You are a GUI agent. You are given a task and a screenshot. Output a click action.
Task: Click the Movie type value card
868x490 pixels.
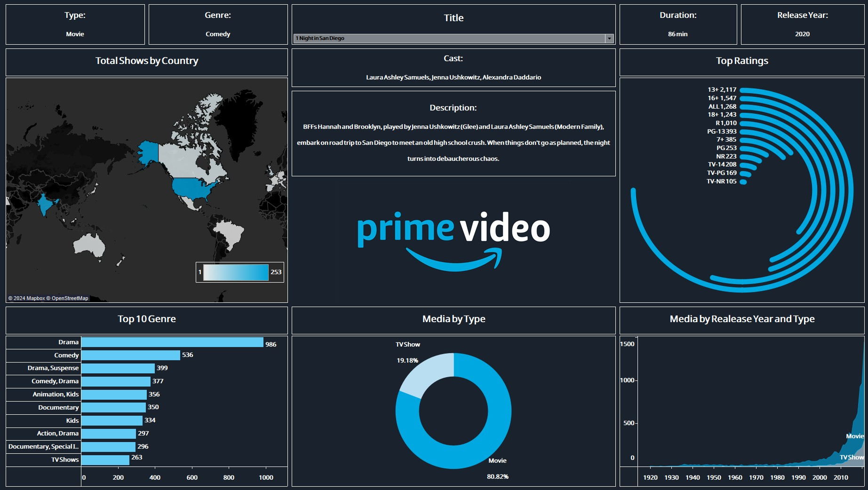(75, 34)
